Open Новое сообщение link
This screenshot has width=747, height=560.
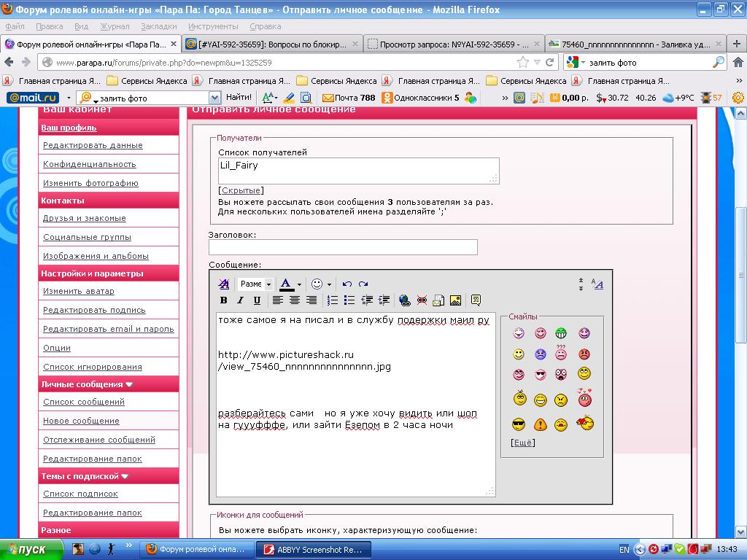click(x=81, y=421)
